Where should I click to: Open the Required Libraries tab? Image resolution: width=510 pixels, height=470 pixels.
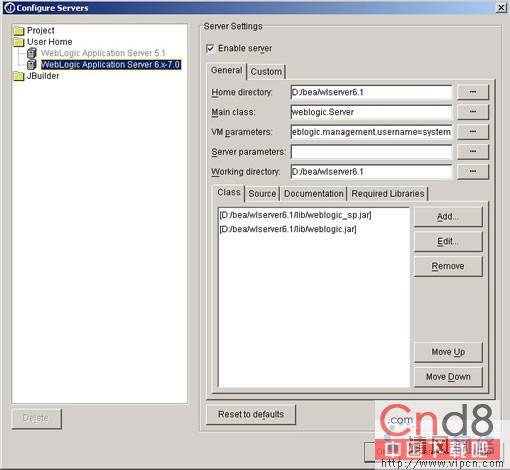pyautogui.click(x=388, y=194)
